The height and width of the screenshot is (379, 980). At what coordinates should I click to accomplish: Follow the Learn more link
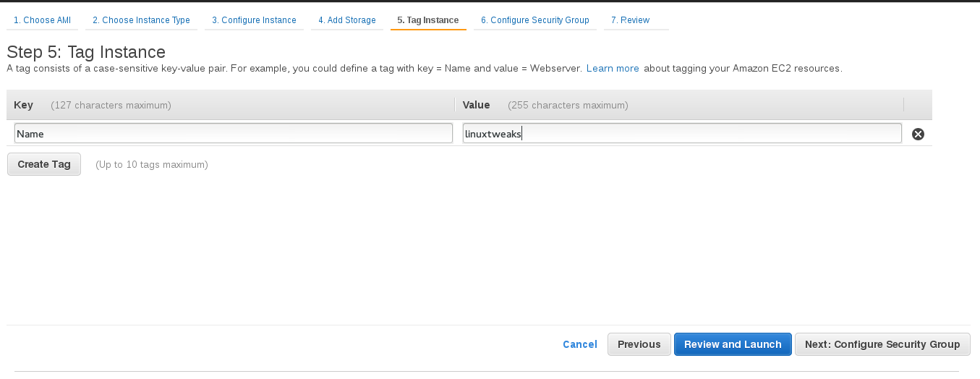point(613,69)
